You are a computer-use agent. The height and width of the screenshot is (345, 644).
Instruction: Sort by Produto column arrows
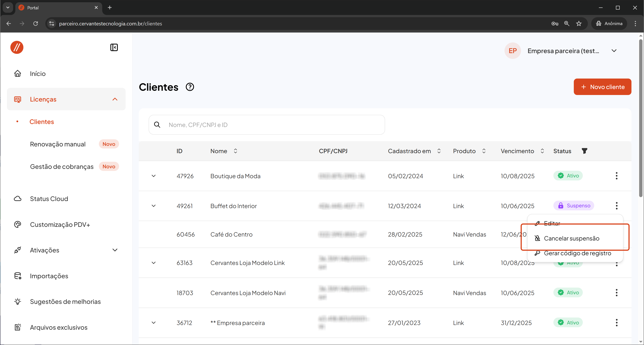click(x=484, y=151)
